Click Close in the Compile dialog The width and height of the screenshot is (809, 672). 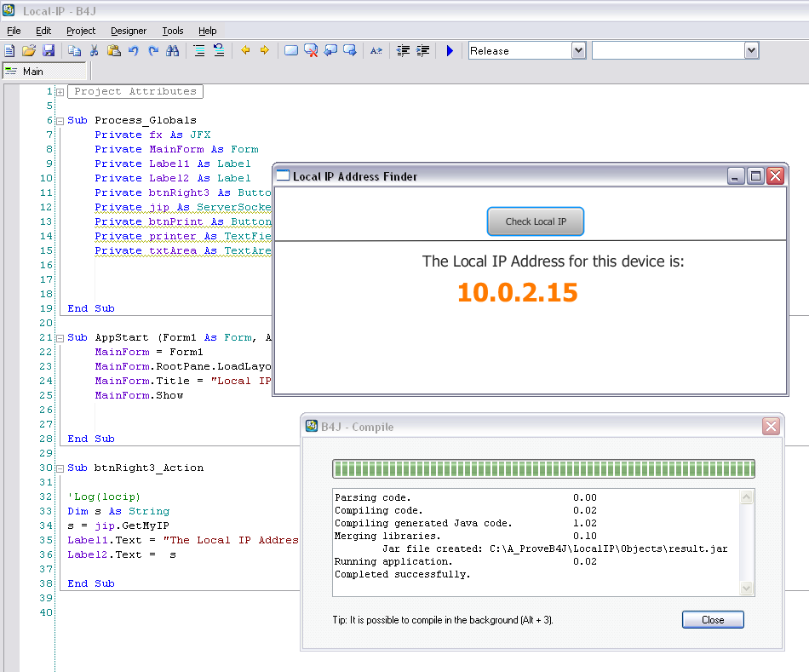(713, 620)
